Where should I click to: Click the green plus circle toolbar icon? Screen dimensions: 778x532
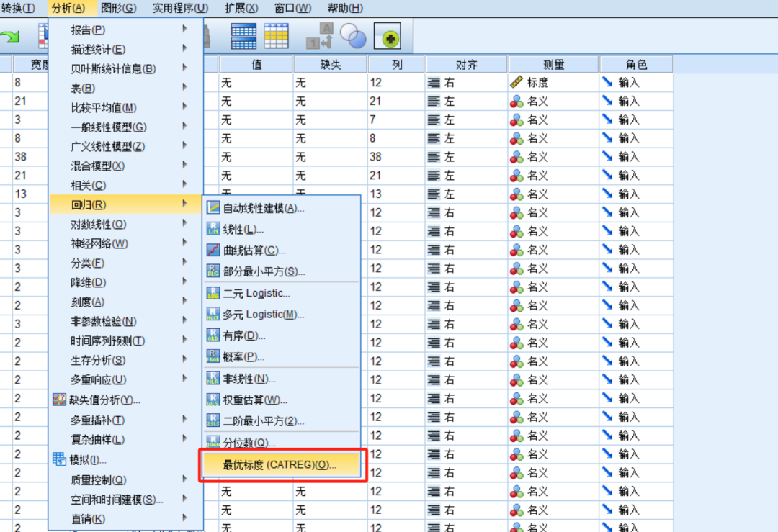[388, 36]
